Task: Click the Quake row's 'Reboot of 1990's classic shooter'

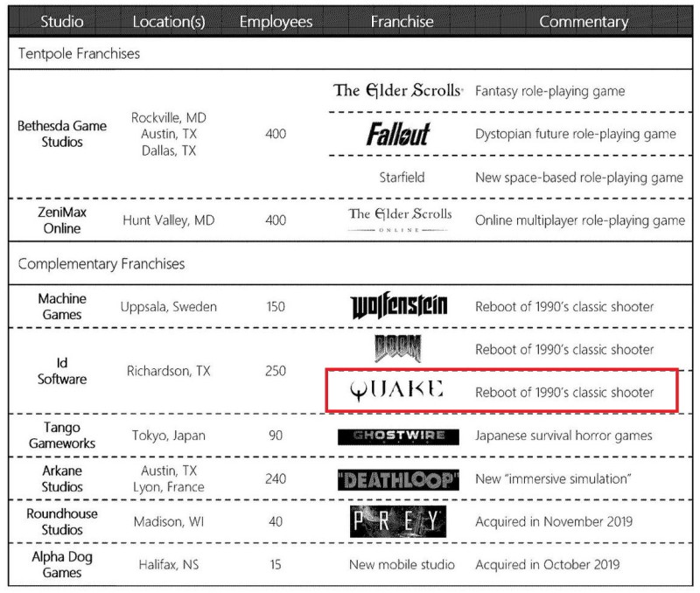Action: [564, 392]
